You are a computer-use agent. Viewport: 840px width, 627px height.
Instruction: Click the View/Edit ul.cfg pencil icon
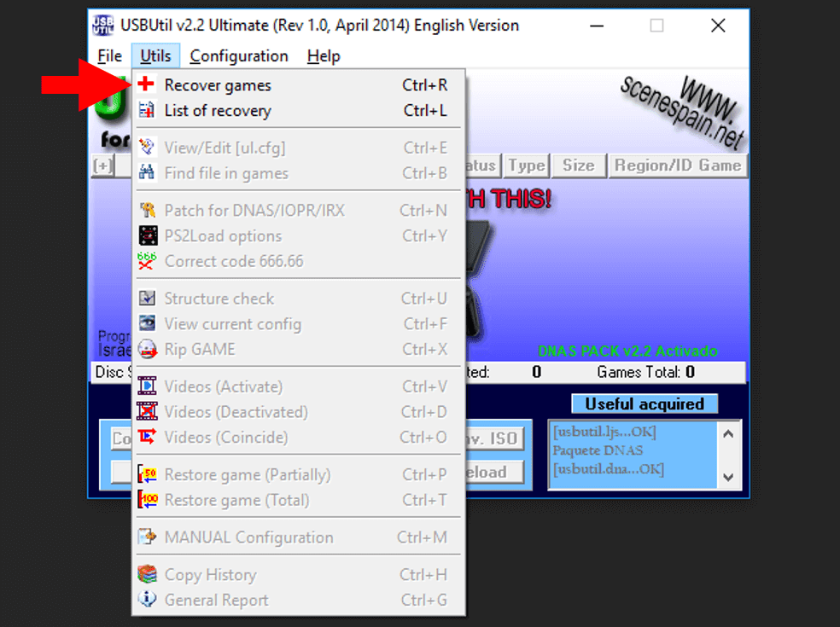click(147, 147)
